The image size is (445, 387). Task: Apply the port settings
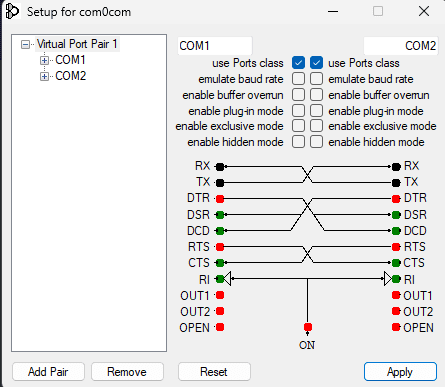(x=400, y=372)
